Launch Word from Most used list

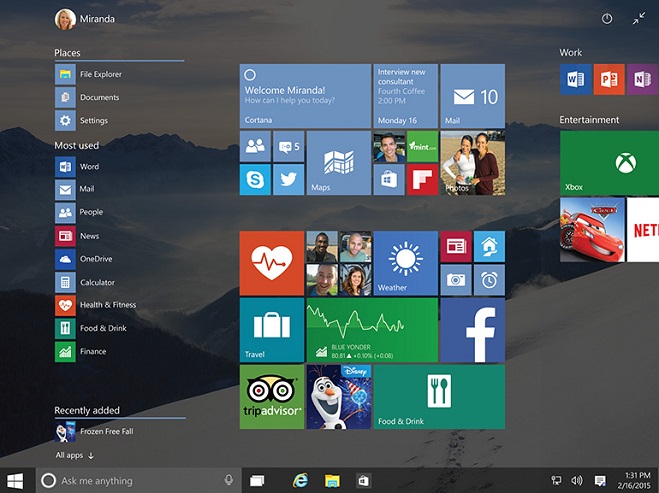(x=77, y=167)
